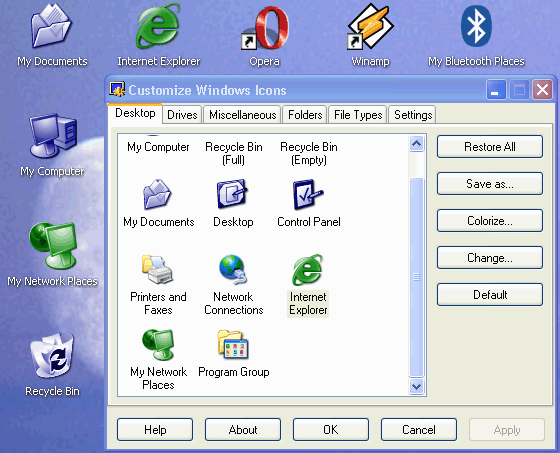560x453 pixels.
Task: Click Customize Windows Icons title bar icon
Action: 117,89
